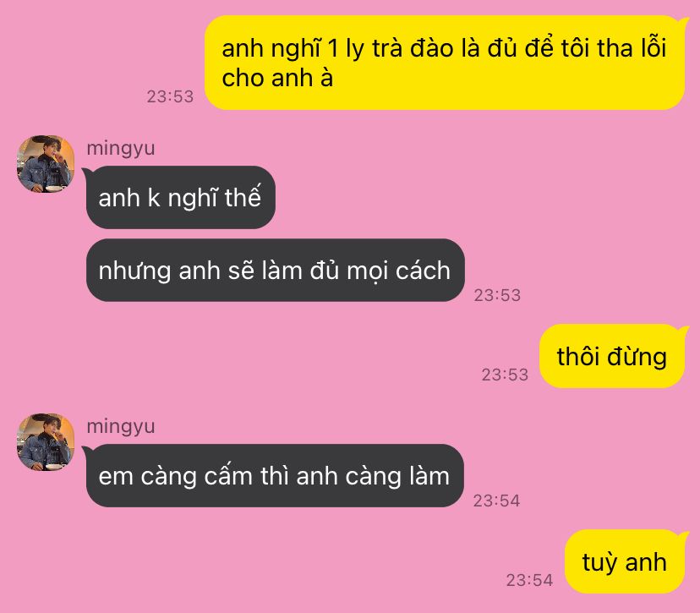Tap 23:53 timestamp beside 'thôi đừng'
The height and width of the screenshot is (613, 700).
click(505, 375)
